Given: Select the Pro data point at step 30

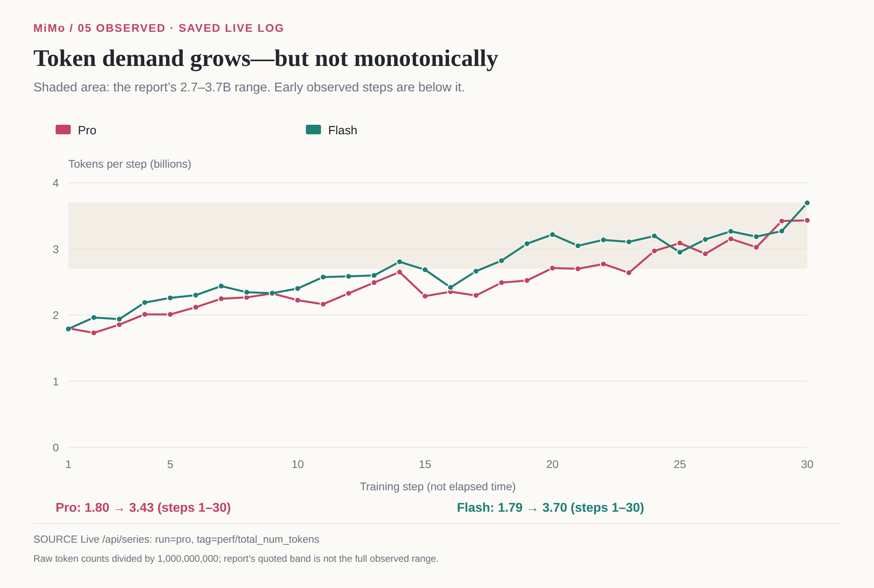Looking at the screenshot, I should 807,220.
